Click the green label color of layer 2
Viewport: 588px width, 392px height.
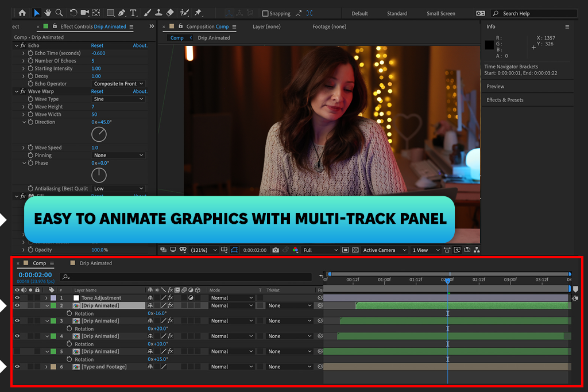tap(53, 305)
